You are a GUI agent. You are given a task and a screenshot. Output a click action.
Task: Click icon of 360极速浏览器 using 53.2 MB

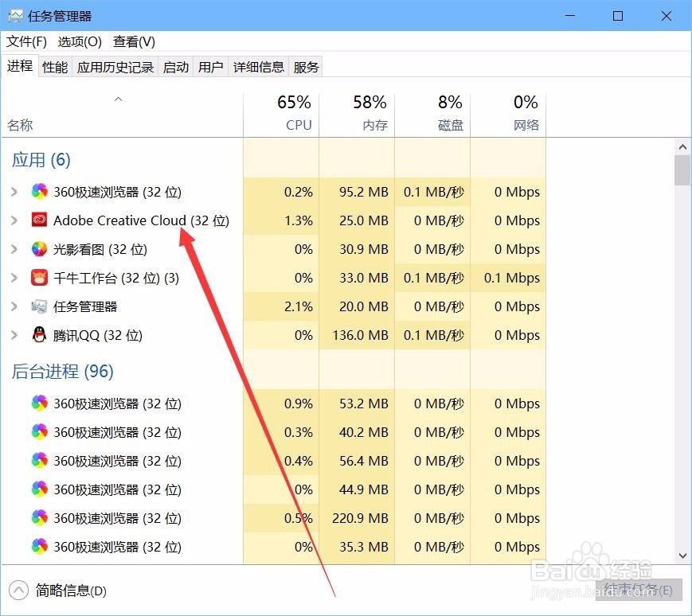39,403
